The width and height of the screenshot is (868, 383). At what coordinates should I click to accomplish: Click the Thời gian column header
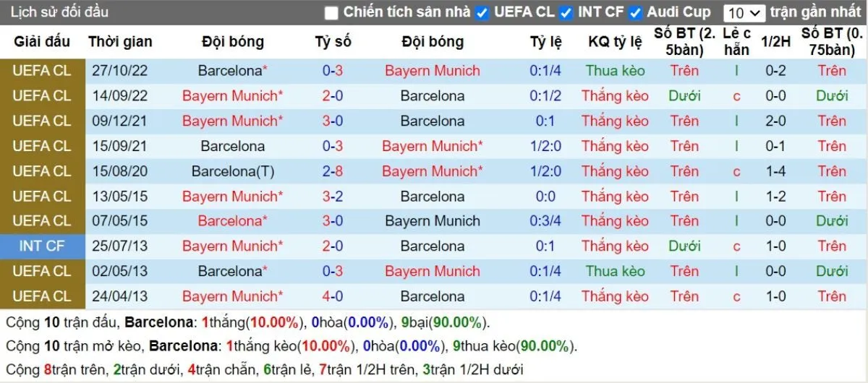[120, 42]
